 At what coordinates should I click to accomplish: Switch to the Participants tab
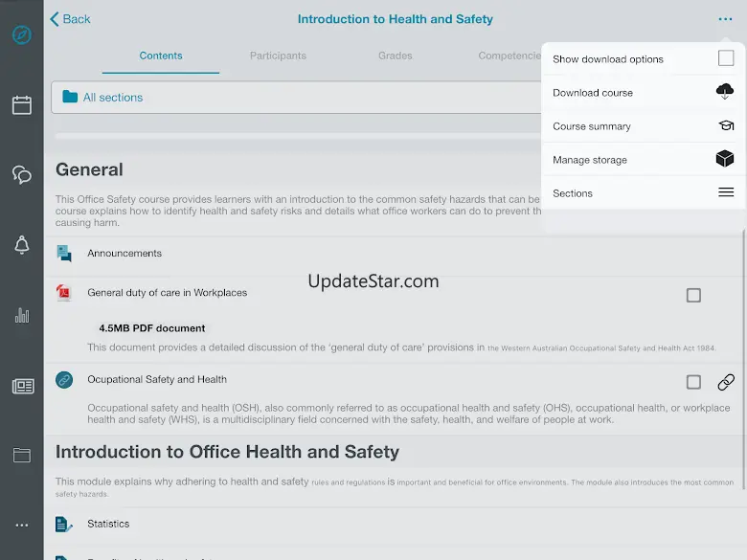(x=278, y=56)
